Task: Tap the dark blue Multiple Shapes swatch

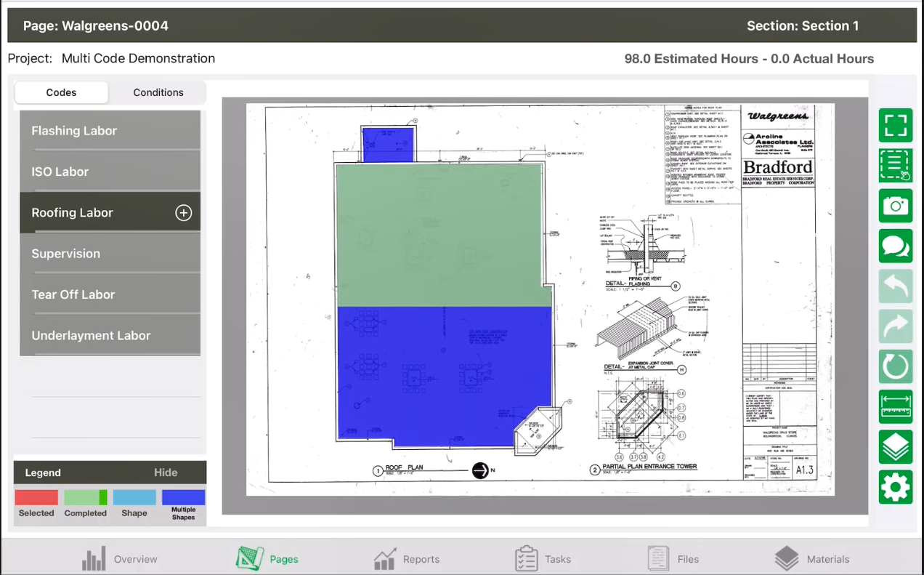Action: click(183, 497)
